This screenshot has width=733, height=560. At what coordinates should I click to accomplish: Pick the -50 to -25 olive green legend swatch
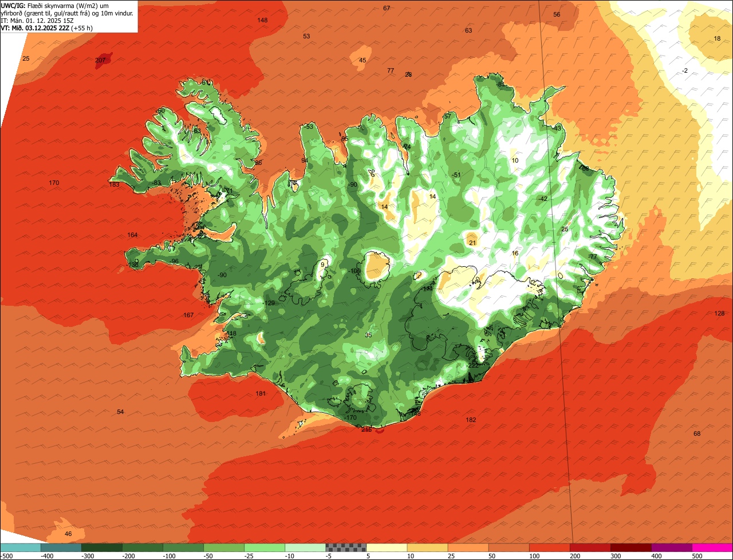coord(223,547)
